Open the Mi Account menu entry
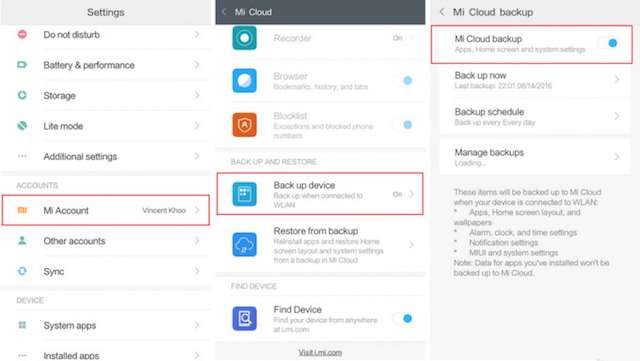640x361 pixels. pos(106,210)
